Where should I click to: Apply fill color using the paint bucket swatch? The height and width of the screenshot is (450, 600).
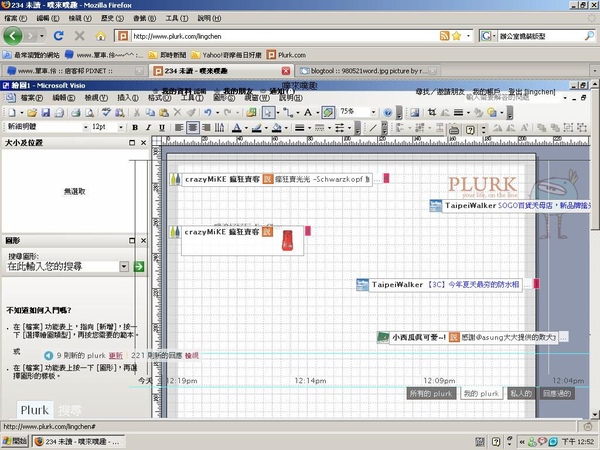[x=277, y=128]
